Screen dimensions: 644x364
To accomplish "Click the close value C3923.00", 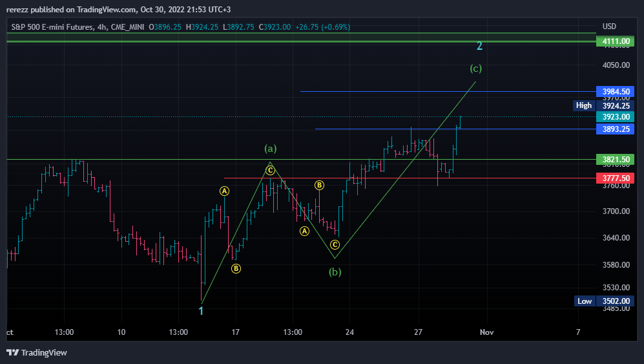I will pos(275,27).
